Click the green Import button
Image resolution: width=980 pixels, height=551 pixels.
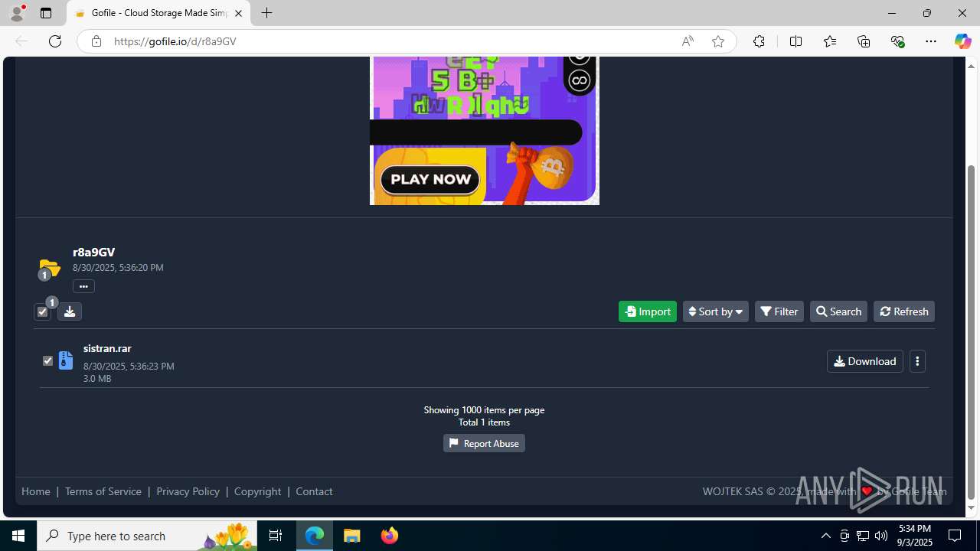coord(648,311)
